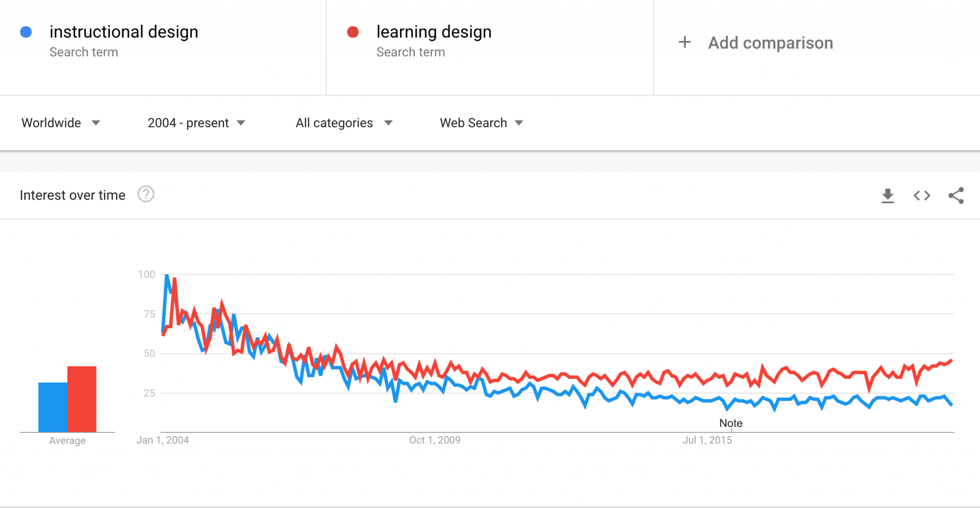The width and height of the screenshot is (980, 508).
Task: Click the Note link on the chart
Action: click(731, 423)
